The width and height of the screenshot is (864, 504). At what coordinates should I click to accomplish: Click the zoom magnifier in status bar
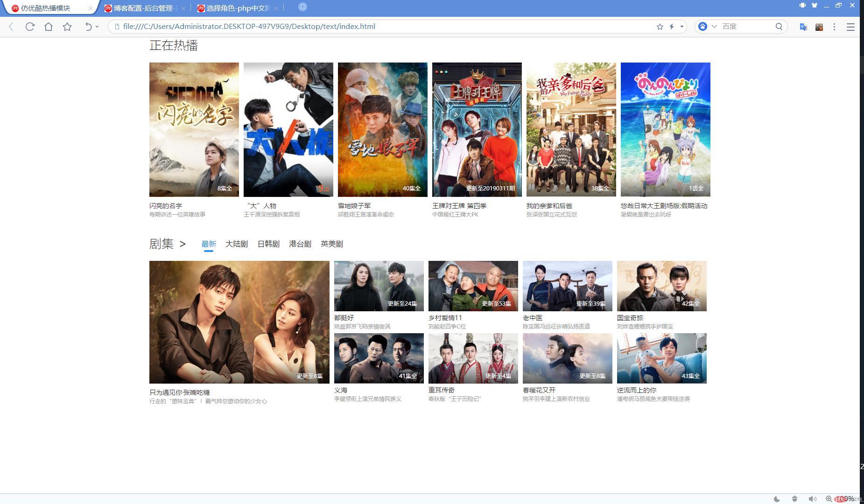tap(829, 499)
